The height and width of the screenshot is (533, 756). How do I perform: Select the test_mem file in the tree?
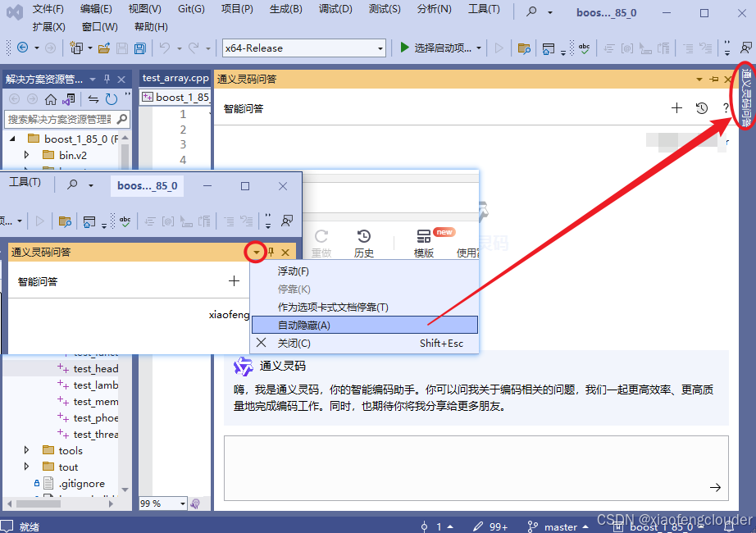[95, 402]
